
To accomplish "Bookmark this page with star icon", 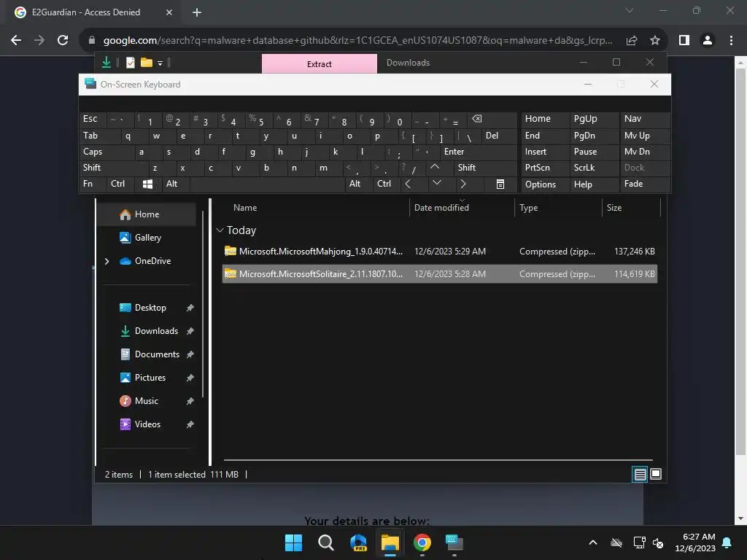I will [655, 41].
